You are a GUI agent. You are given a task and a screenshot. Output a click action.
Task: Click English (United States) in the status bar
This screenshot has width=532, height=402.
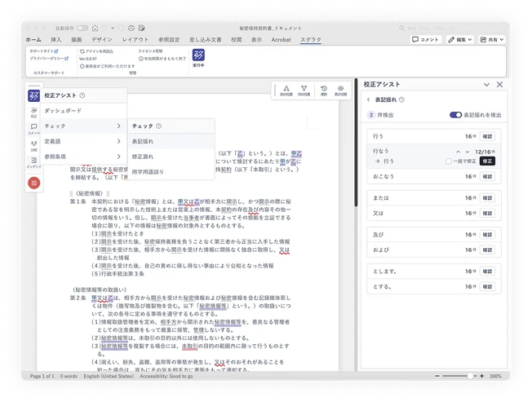109,376
